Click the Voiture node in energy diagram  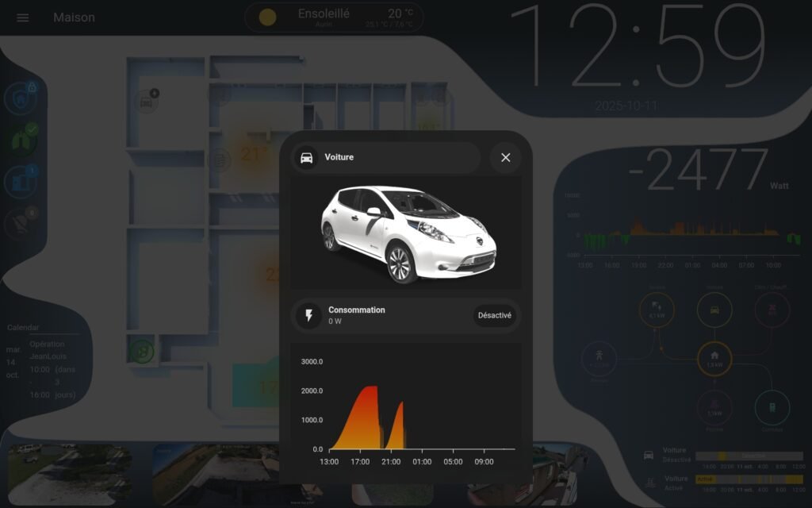click(x=714, y=310)
